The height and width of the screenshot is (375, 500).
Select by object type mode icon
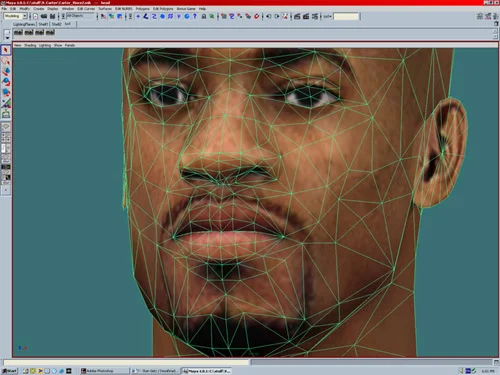pyautogui.click(x=111, y=16)
